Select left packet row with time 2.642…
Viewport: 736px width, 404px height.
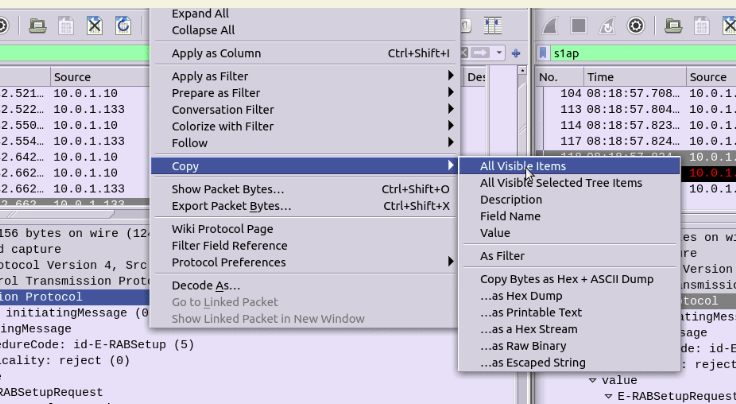click(75, 157)
